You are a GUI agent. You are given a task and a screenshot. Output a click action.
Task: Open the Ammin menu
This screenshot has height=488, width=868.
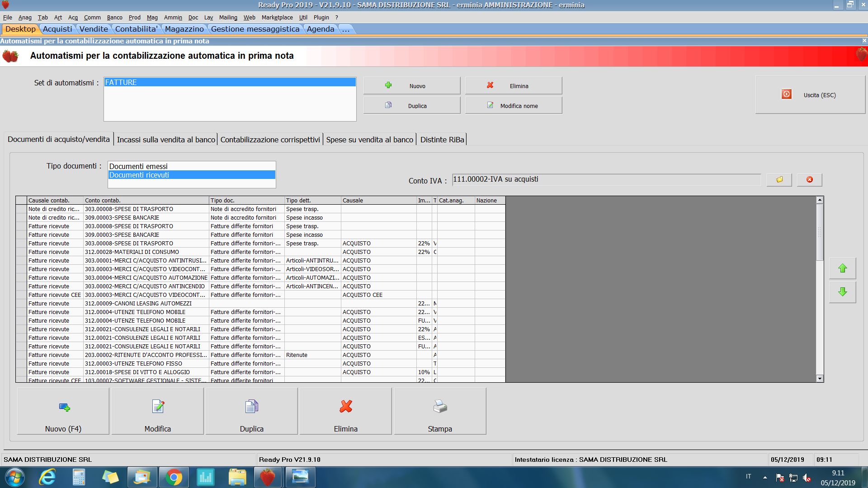tap(173, 17)
